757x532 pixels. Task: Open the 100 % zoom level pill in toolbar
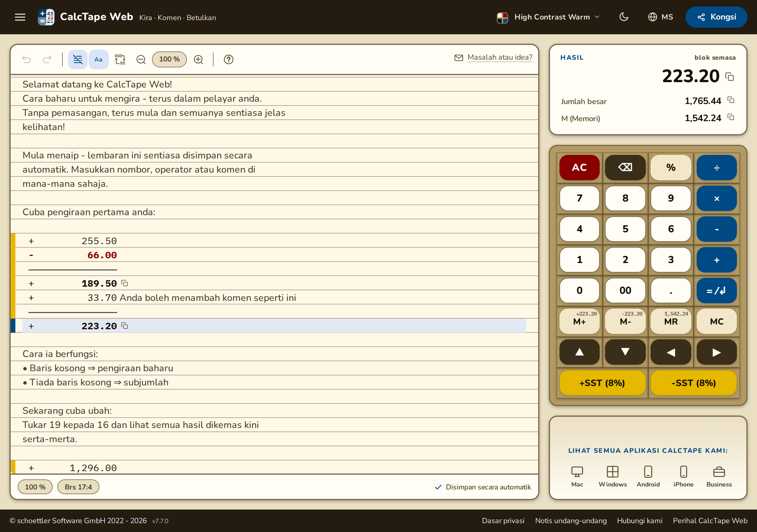(169, 59)
